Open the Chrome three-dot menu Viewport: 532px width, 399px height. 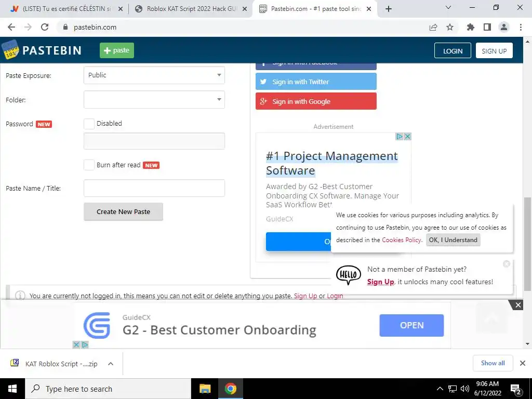pos(521,27)
